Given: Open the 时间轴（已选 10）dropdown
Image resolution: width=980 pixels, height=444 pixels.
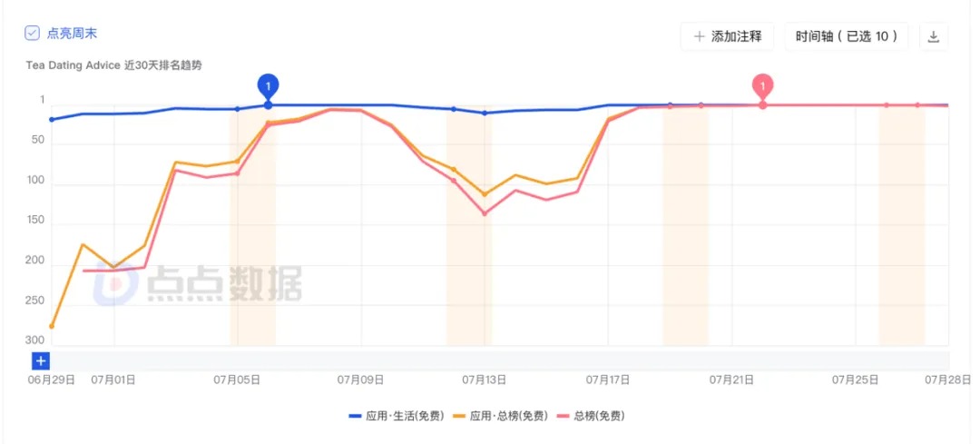Looking at the screenshot, I should [x=846, y=36].
